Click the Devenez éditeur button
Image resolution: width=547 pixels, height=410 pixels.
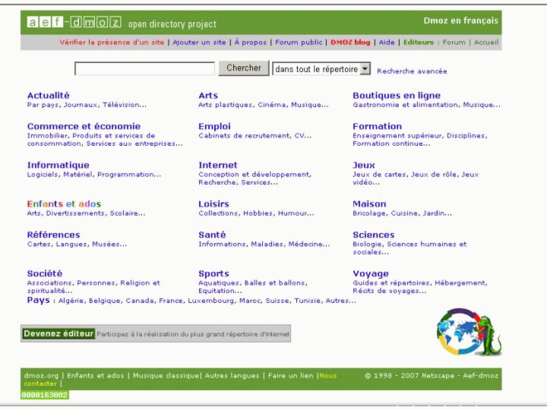(58, 334)
